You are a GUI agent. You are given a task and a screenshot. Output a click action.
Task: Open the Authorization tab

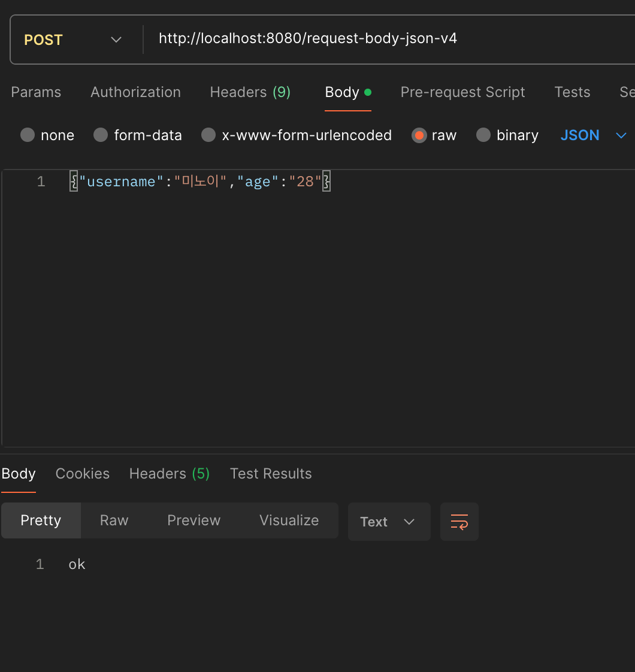pyautogui.click(x=135, y=92)
